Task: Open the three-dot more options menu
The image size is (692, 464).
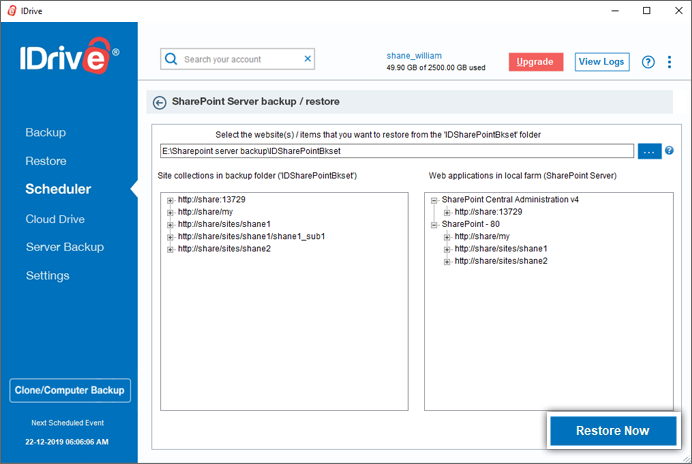Action: tap(669, 62)
